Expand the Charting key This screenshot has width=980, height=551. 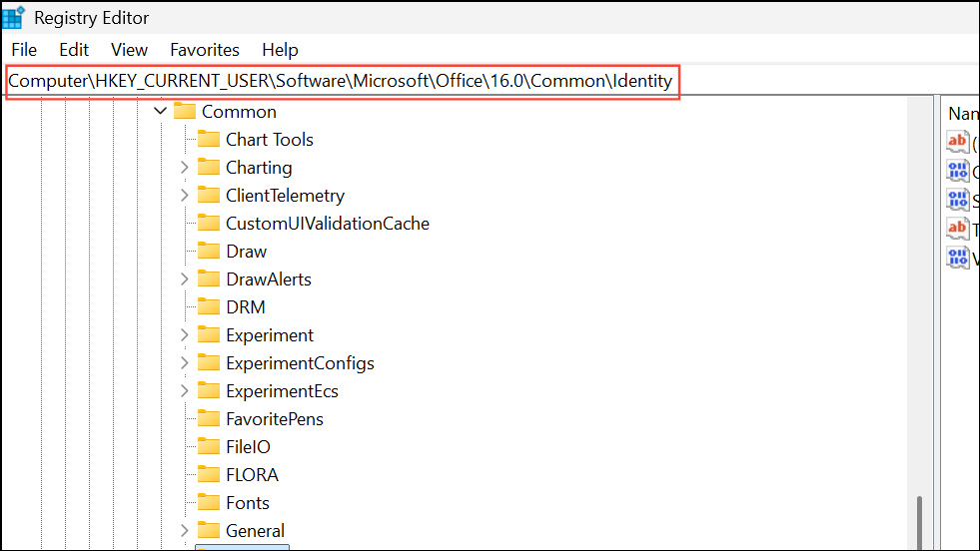click(184, 168)
